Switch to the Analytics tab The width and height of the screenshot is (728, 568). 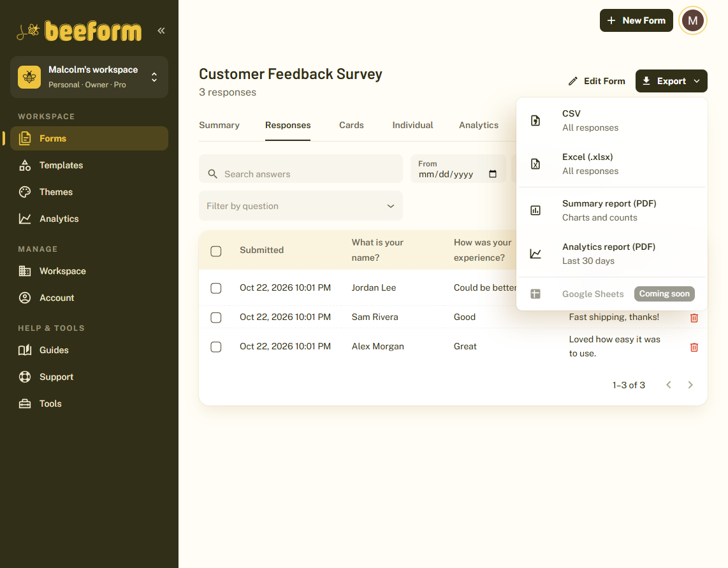[x=479, y=125]
